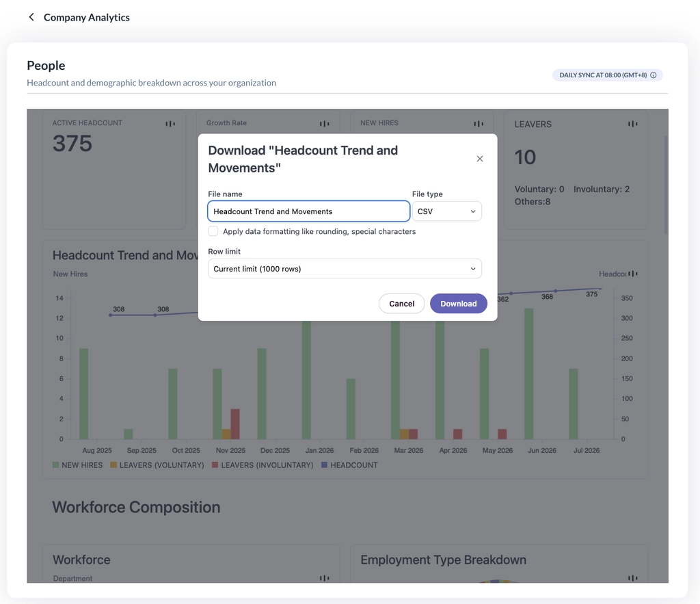
Task: Open Workforce Department card options icon
Action: tap(324, 578)
